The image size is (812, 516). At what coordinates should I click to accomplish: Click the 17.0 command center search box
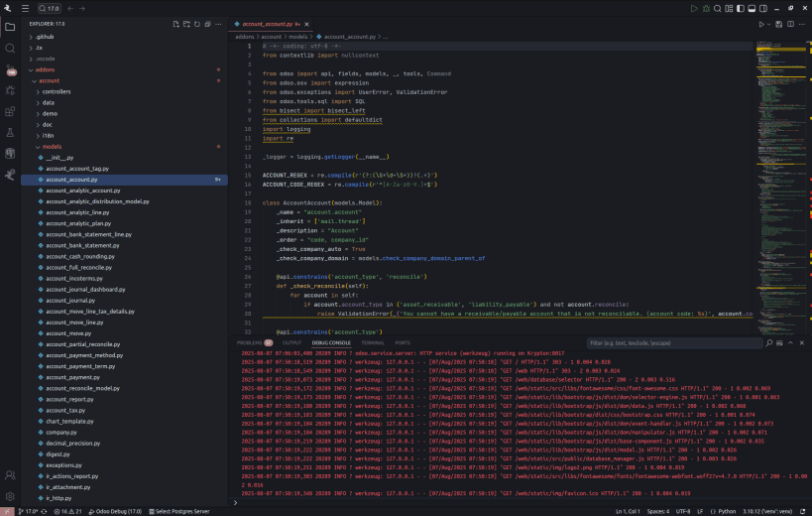(50, 8)
